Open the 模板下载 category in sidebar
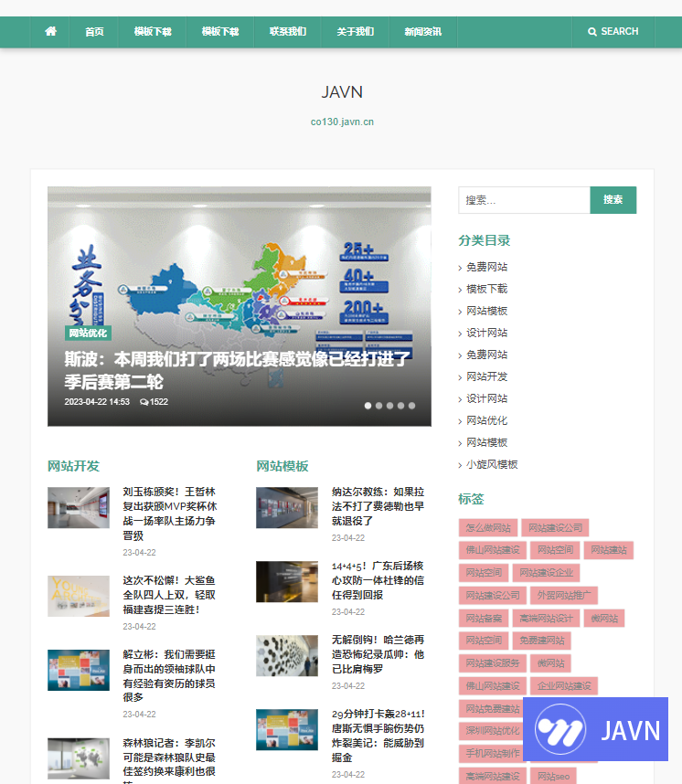The width and height of the screenshot is (682, 784). (487, 289)
